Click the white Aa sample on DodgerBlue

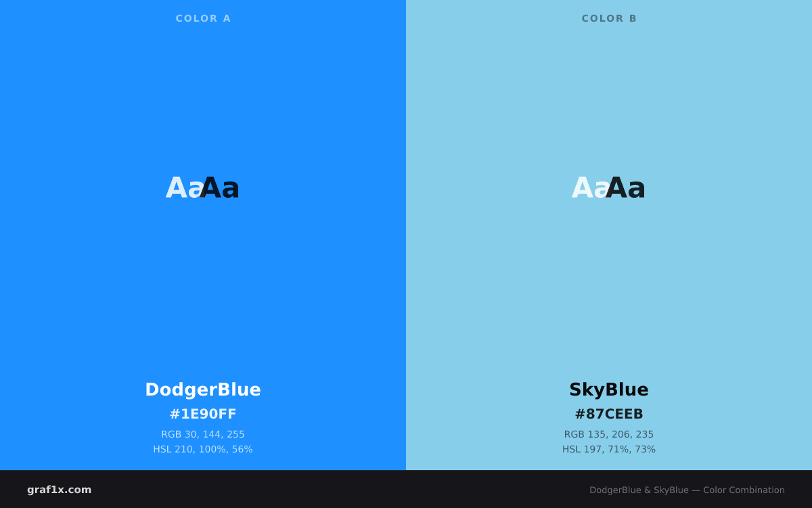184,188
